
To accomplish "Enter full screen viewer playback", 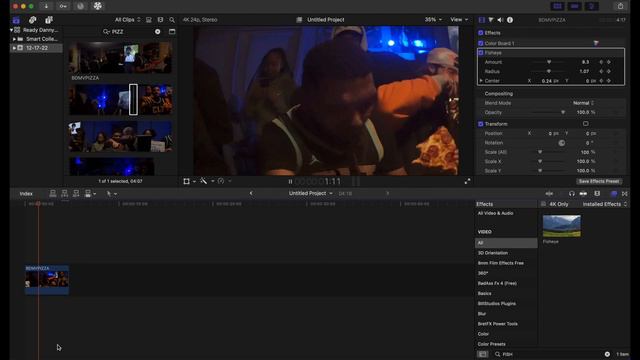I will click(x=467, y=181).
